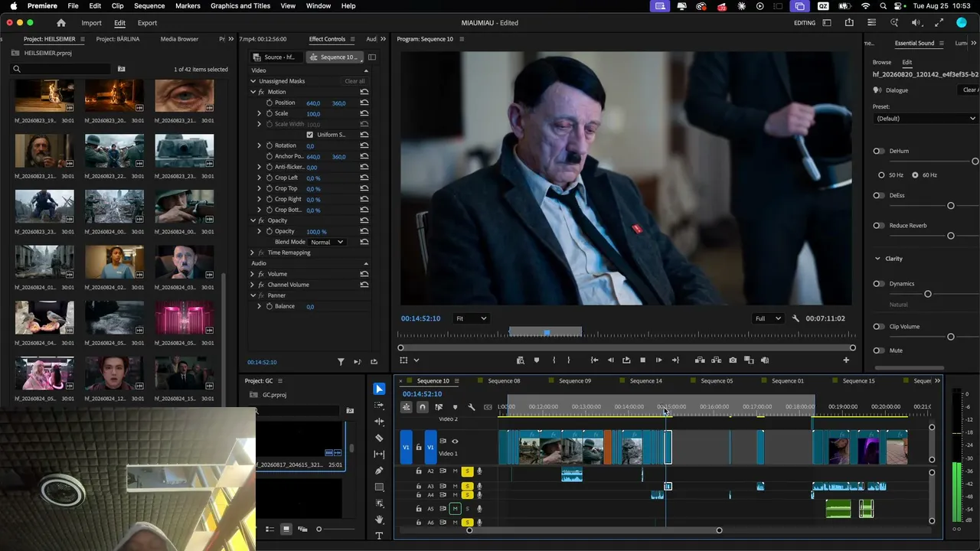Toggle the Dynamics switch under Clarity
Viewport: 980px width, 551px height.
[879, 284]
